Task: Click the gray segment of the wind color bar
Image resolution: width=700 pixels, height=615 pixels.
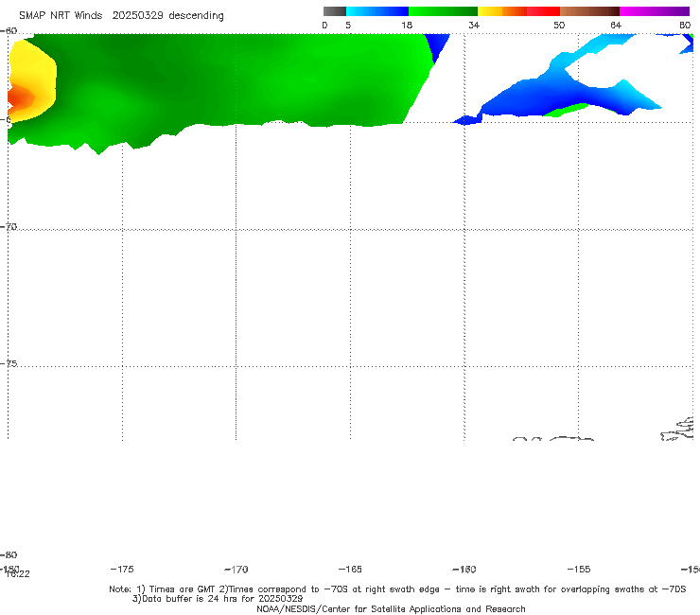Action: point(335,11)
